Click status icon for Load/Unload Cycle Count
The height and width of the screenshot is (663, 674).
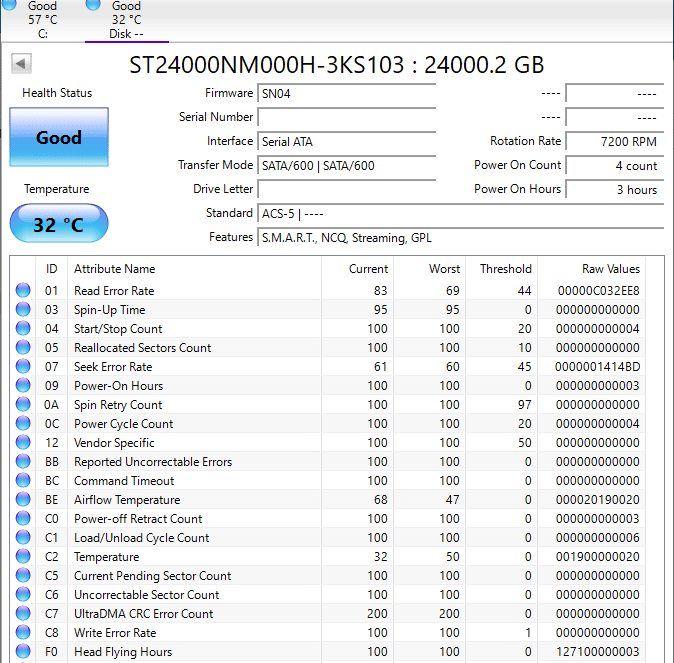pos(23,537)
